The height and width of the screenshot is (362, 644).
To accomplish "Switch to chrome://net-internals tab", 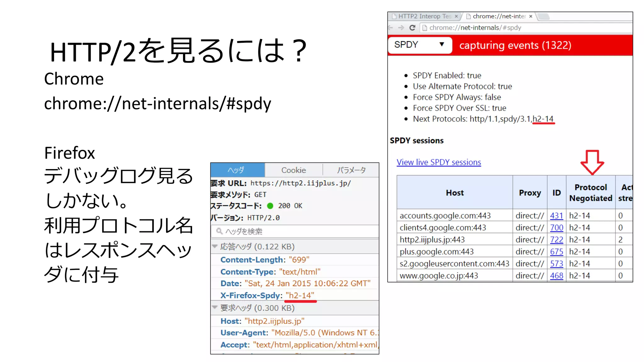I will [500, 16].
